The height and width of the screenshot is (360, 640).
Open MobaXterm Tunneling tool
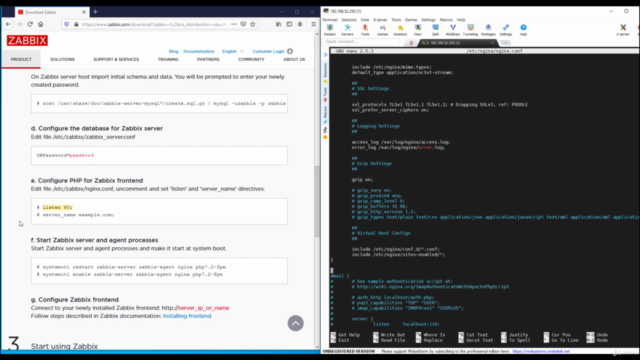coord(470,29)
